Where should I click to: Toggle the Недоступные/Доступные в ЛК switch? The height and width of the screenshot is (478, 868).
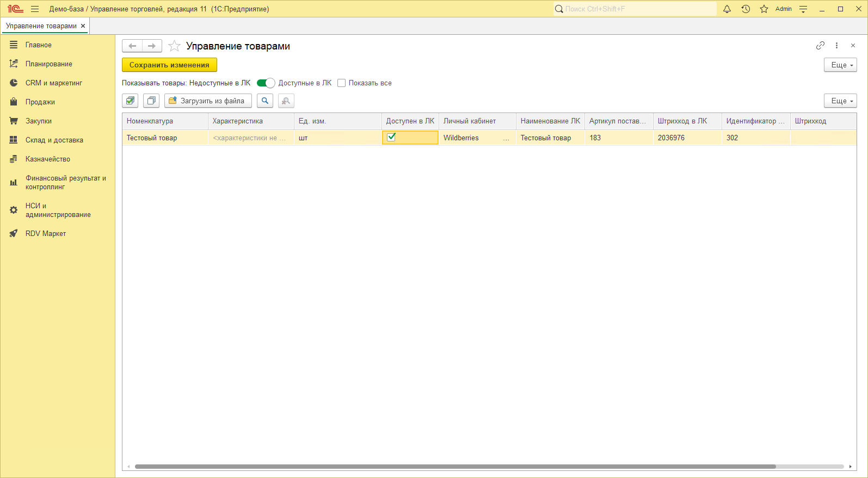click(x=266, y=83)
